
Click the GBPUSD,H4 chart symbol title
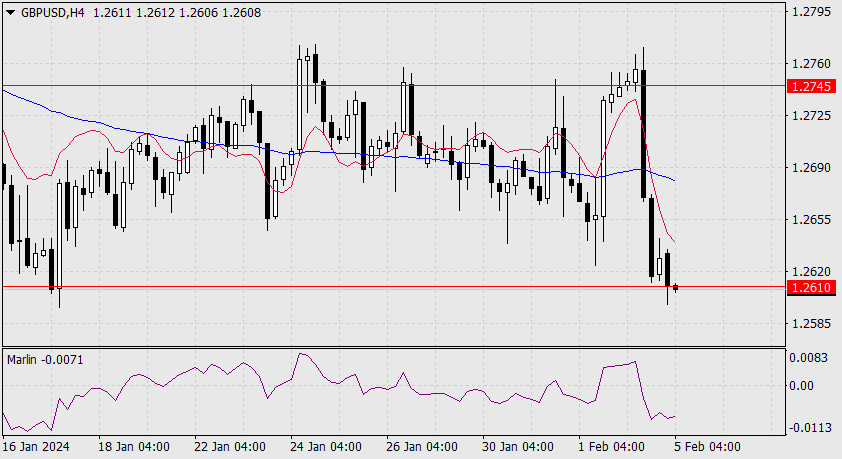tap(51, 11)
